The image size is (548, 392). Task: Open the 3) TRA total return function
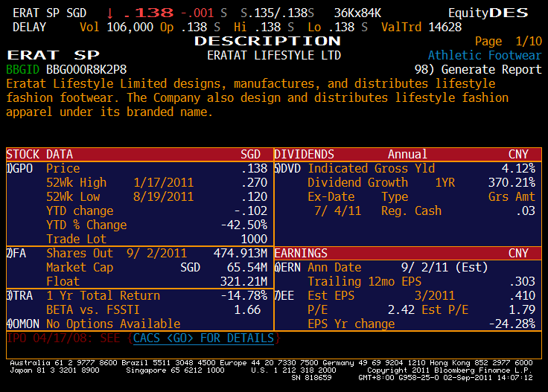coord(19,296)
